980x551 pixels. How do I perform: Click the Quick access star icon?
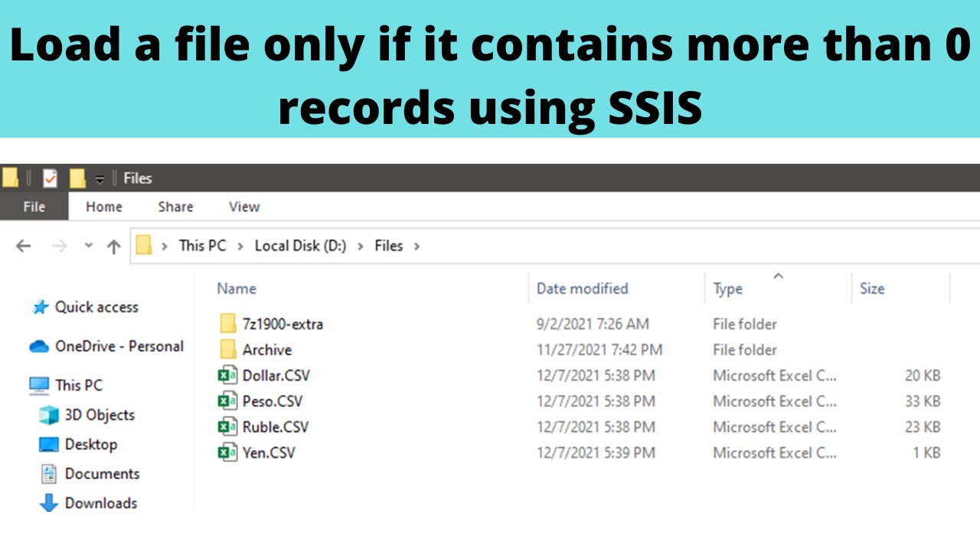(40, 308)
